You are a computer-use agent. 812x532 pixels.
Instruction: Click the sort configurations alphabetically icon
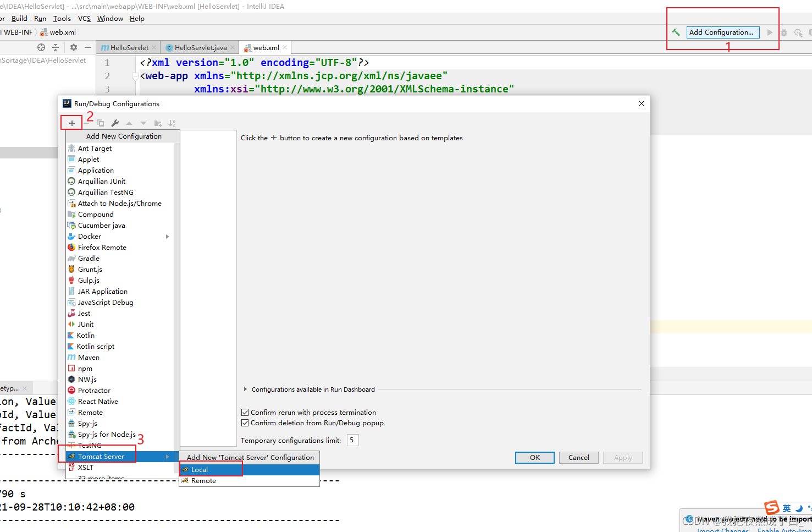(172, 123)
